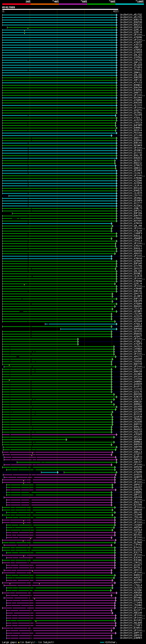The width and height of the screenshot is (146, 644).
Task: Select the UniRef100_B5AK91 label
Action: point(131,334)
